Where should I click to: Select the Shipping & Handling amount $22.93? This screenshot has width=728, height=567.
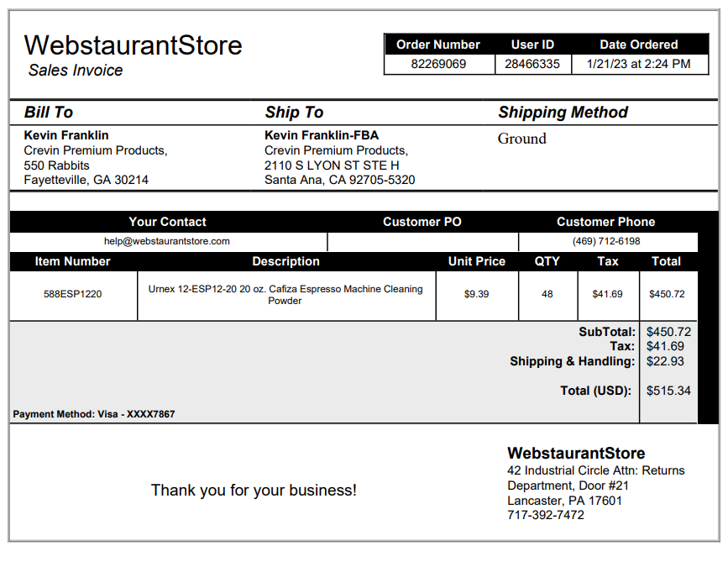pyautogui.click(x=665, y=361)
